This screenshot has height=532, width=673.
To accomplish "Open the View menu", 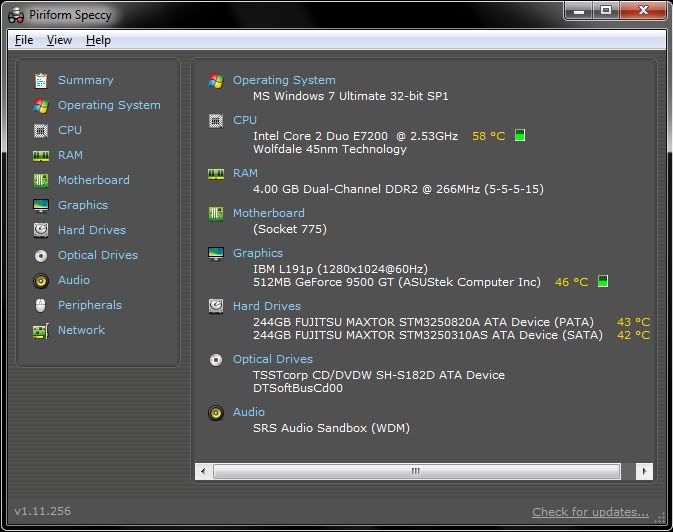I will [59, 40].
